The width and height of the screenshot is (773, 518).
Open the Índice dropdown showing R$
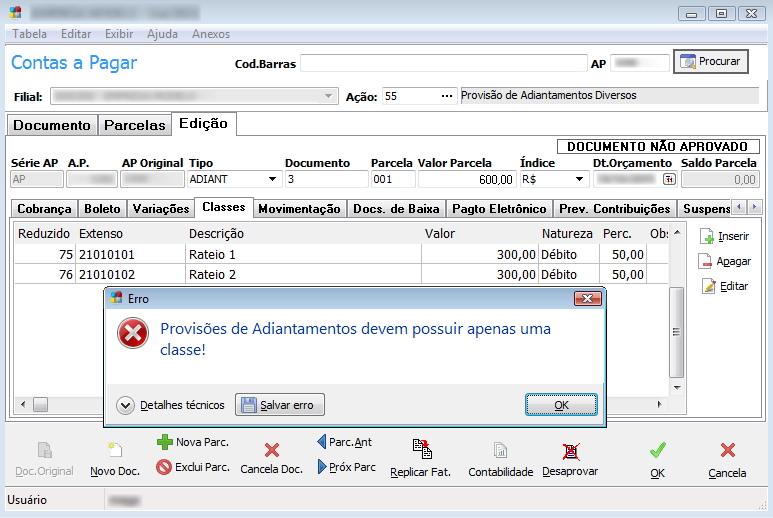579,180
